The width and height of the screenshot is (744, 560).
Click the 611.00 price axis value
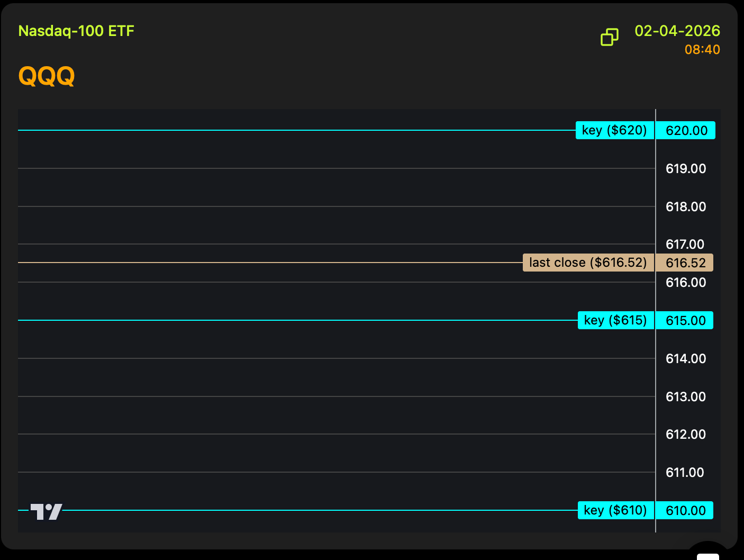[685, 472]
